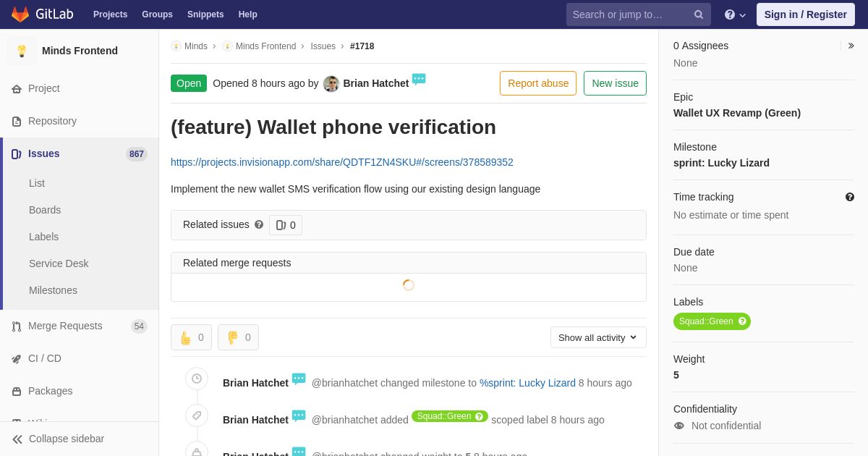Open Snippets in the top navbar

click(x=205, y=14)
